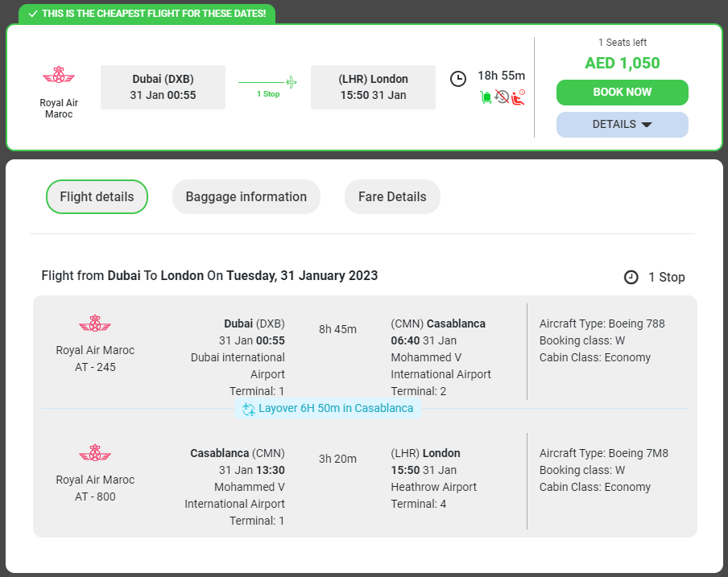
Task: Collapse the DETAILS dropdown
Action: pyautogui.click(x=622, y=125)
